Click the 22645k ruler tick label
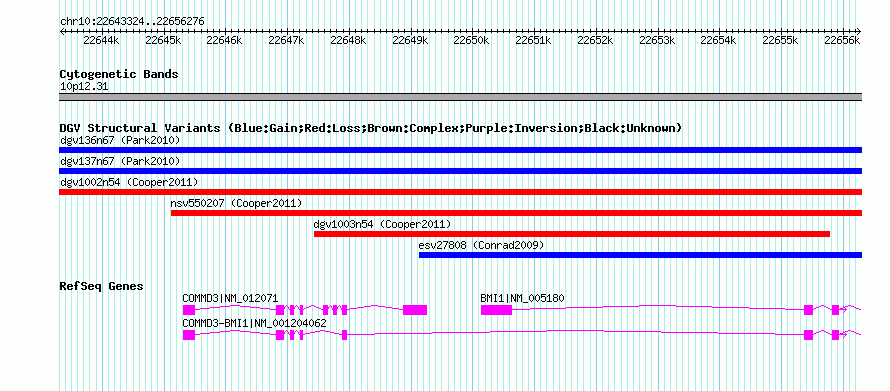The image size is (890, 391). click(163, 40)
